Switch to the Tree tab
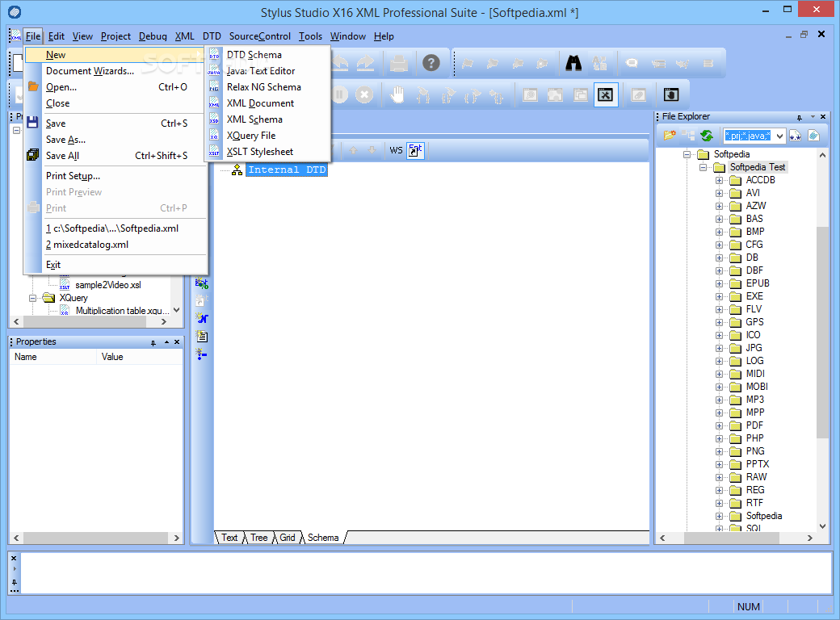 click(258, 538)
